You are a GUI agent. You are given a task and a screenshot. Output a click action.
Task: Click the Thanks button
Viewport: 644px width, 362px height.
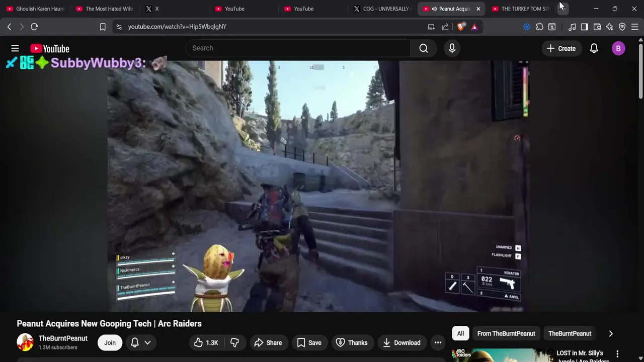[x=352, y=343]
